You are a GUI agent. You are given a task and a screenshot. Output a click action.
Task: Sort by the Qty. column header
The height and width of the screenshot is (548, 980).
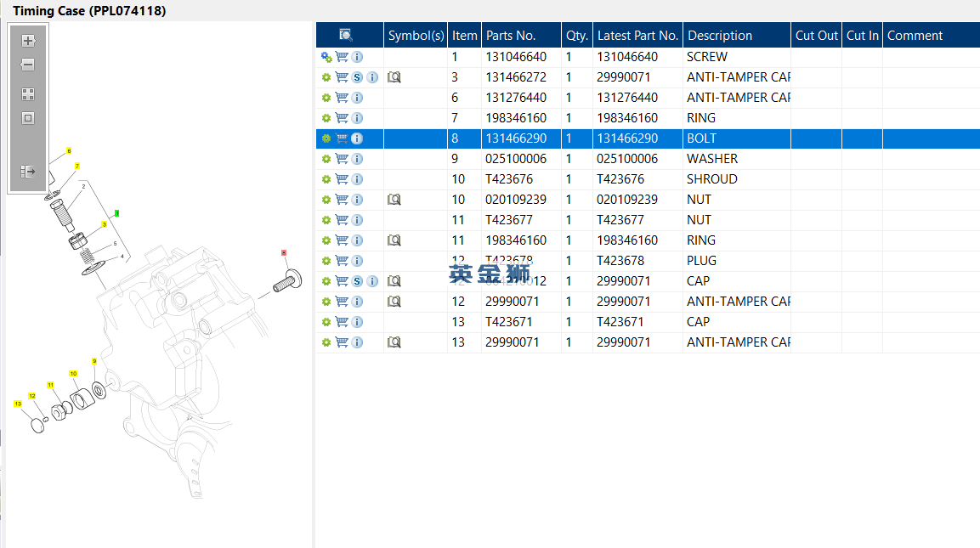pos(577,35)
